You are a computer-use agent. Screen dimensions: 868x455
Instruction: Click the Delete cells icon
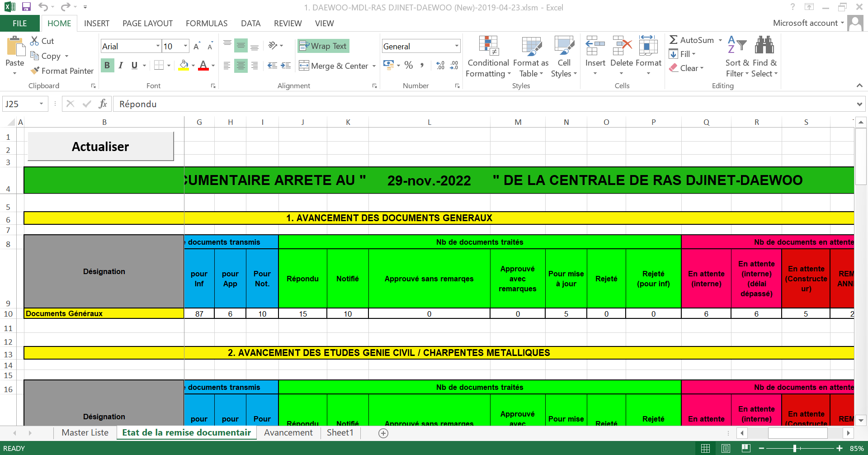tap(622, 46)
